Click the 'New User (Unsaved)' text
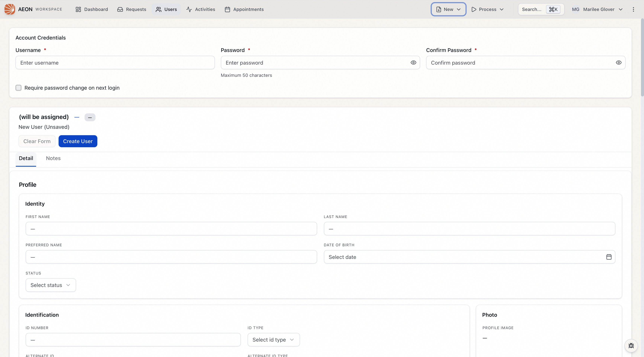This screenshot has height=357, width=644. (x=44, y=127)
